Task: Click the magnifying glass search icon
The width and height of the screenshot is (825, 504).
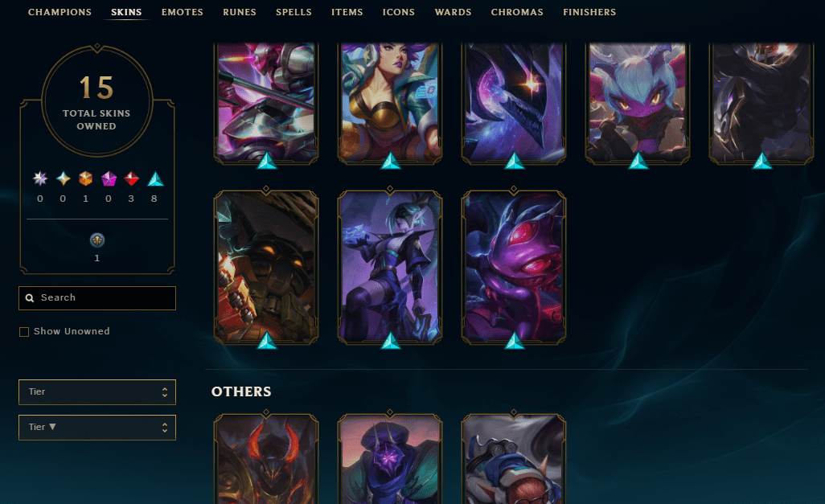Action: tap(30, 297)
